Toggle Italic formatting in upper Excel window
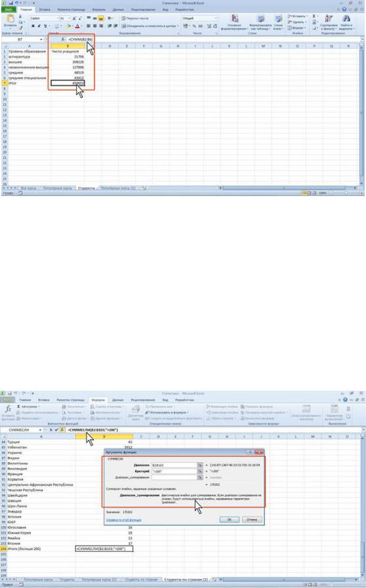Screen dimensions: 366x588 click(39, 26)
